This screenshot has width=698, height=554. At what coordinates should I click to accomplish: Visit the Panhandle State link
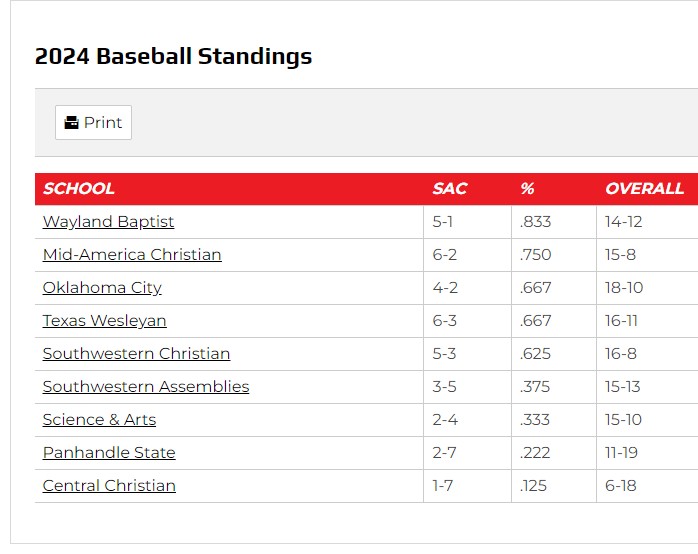click(109, 453)
